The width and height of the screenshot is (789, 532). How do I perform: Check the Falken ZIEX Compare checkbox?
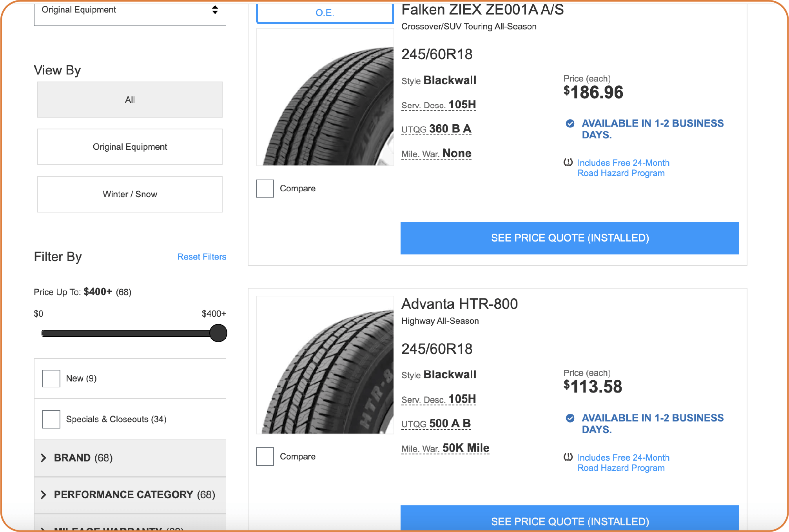point(265,189)
